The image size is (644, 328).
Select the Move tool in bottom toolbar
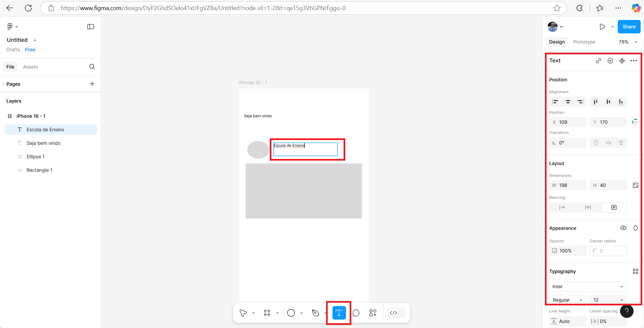243,313
